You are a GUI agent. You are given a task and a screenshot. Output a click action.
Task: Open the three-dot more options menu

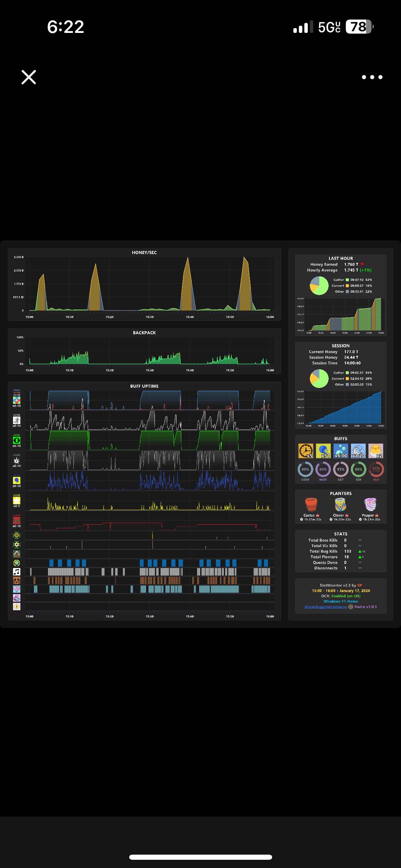pos(372,77)
